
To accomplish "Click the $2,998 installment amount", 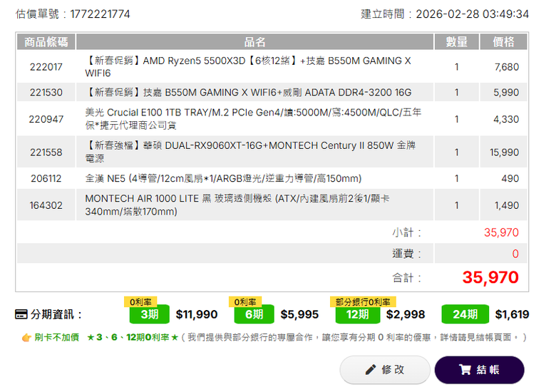I will click(406, 314).
